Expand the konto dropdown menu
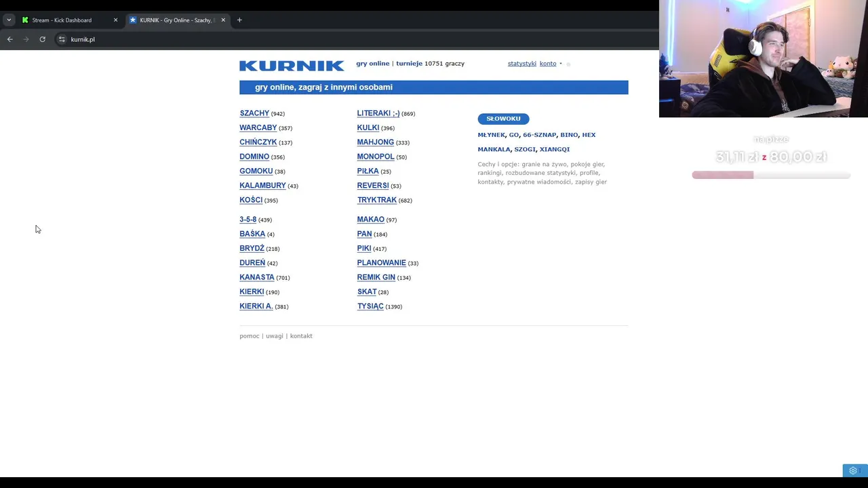Image resolution: width=868 pixels, height=488 pixels. coord(551,64)
